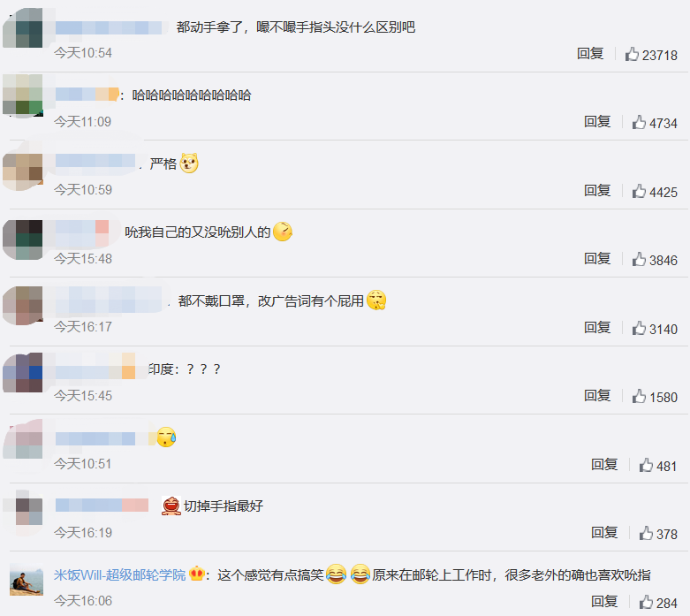Thumbs-up the comment posted at 今天15:48

click(639, 259)
